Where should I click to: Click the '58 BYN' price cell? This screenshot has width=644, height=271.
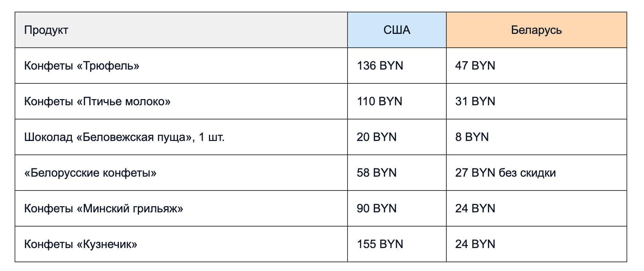point(377,173)
